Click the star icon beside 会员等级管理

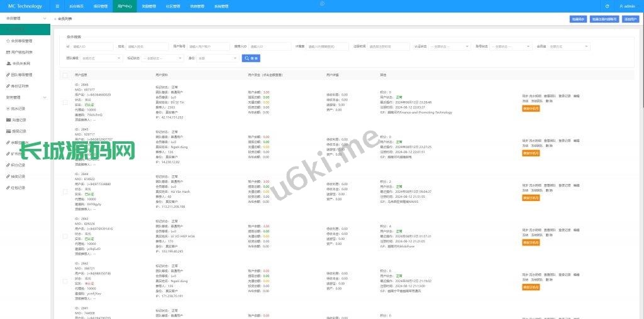(7, 41)
